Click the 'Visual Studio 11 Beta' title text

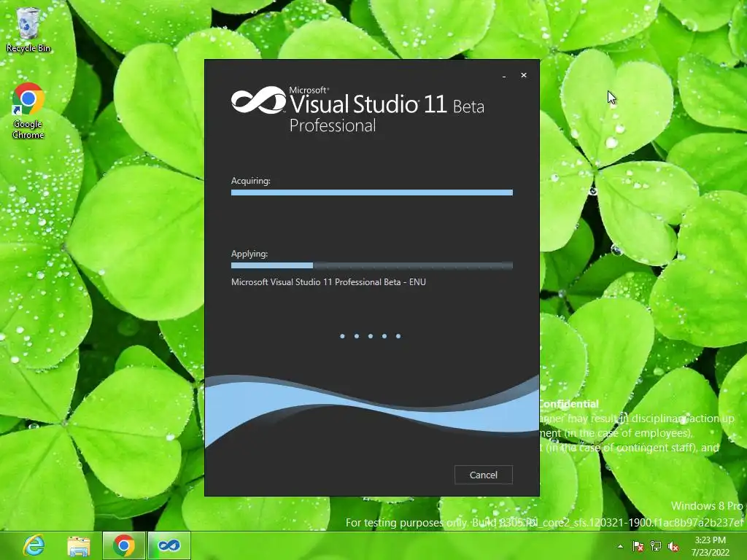pyautogui.click(x=387, y=104)
